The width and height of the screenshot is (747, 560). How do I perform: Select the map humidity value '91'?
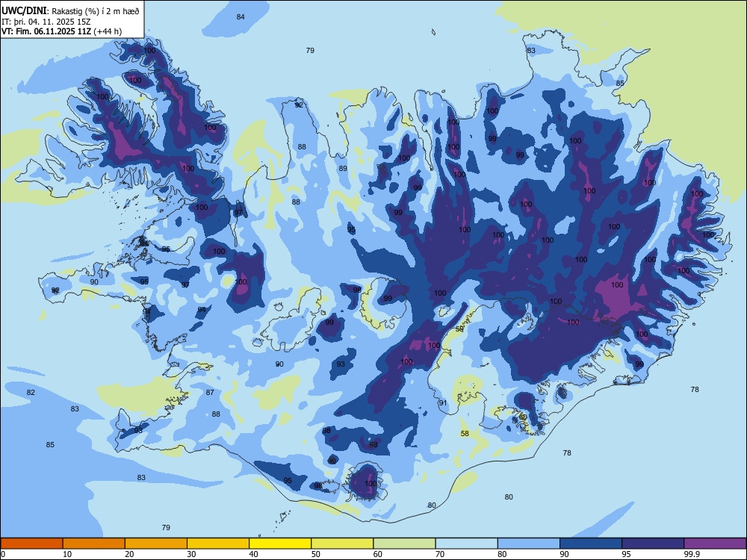coord(443,403)
